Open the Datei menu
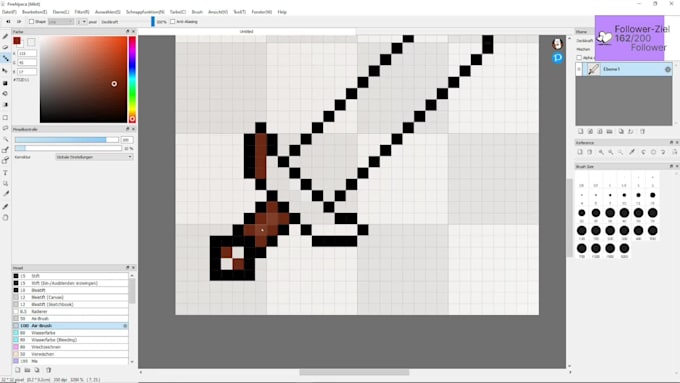Image resolution: width=680 pixels, height=383 pixels. 9,12
